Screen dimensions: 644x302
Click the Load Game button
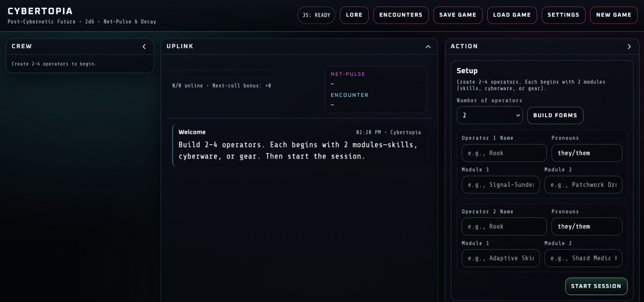(x=512, y=15)
